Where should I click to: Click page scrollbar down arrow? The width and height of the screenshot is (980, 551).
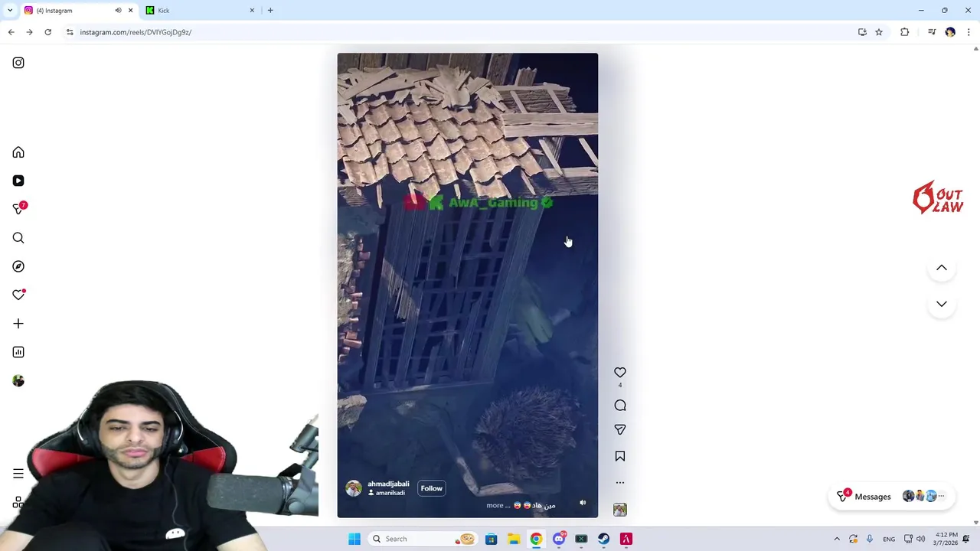click(x=975, y=523)
